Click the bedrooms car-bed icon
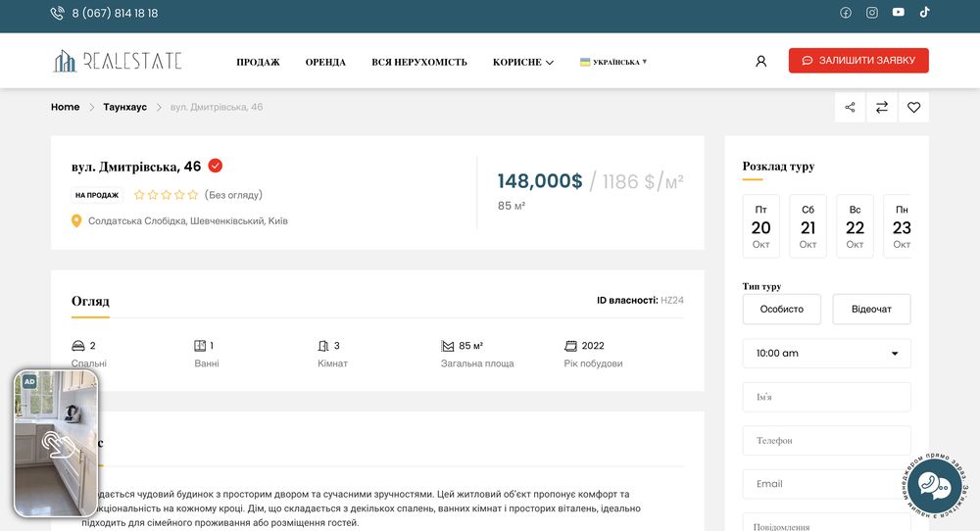This screenshot has width=980, height=531. point(78,346)
